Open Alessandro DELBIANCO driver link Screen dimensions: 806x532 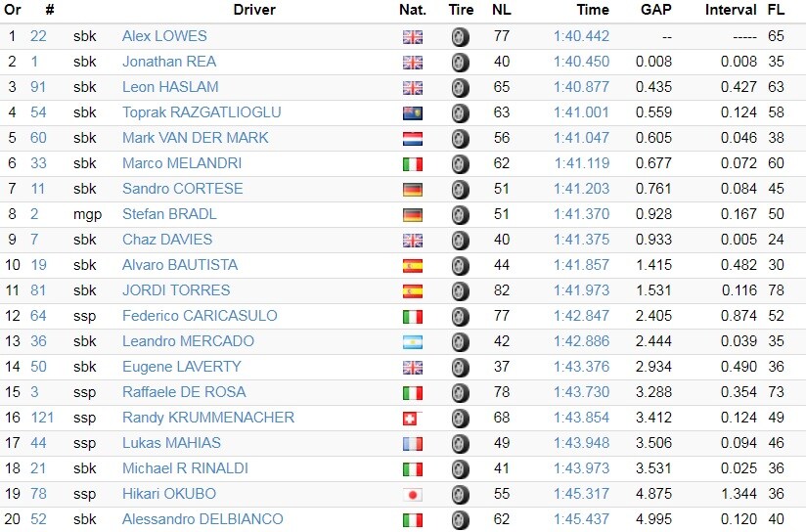pyautogui.click(x=202, y=519)
